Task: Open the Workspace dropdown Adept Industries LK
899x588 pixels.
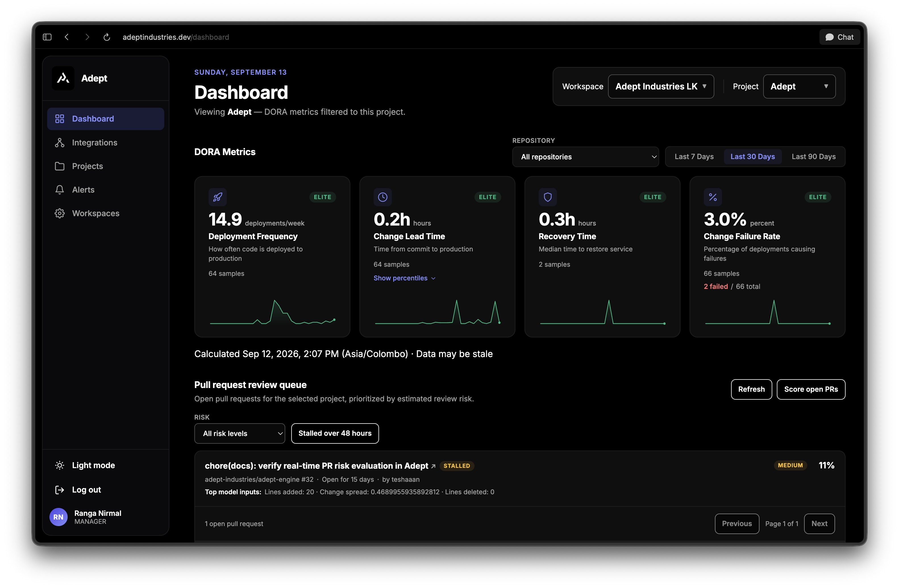Action: (661, 86)
